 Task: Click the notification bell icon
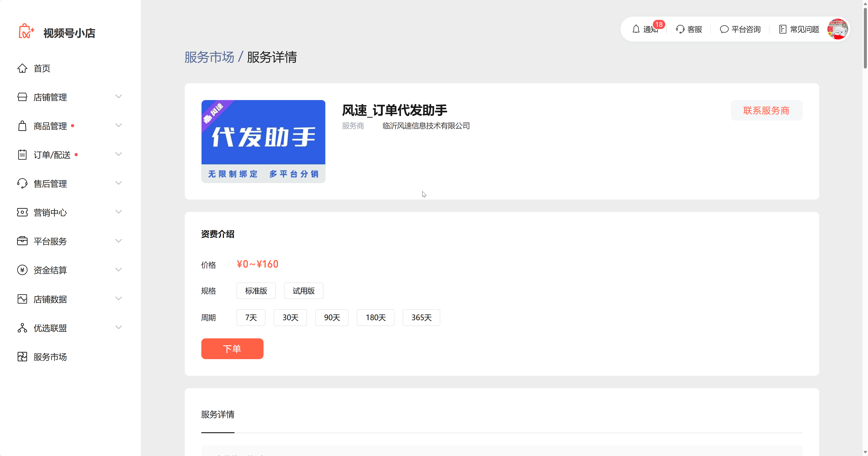coord(636,29)
